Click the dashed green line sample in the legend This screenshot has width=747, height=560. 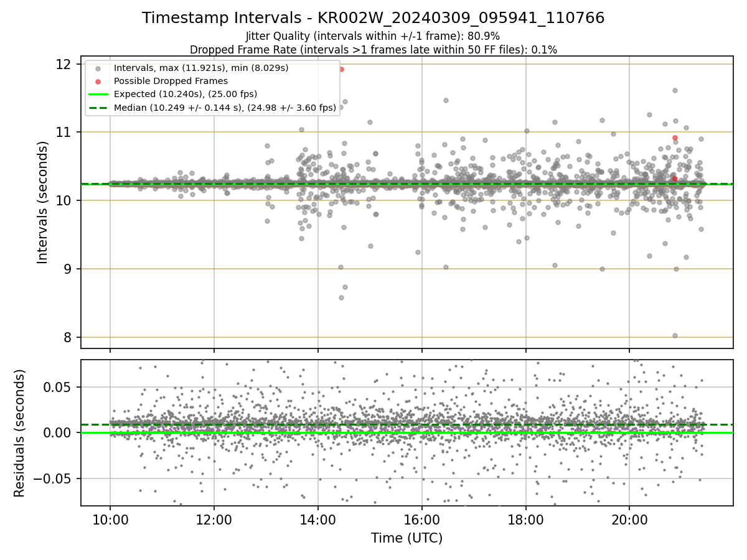click(x=98, y=107)
